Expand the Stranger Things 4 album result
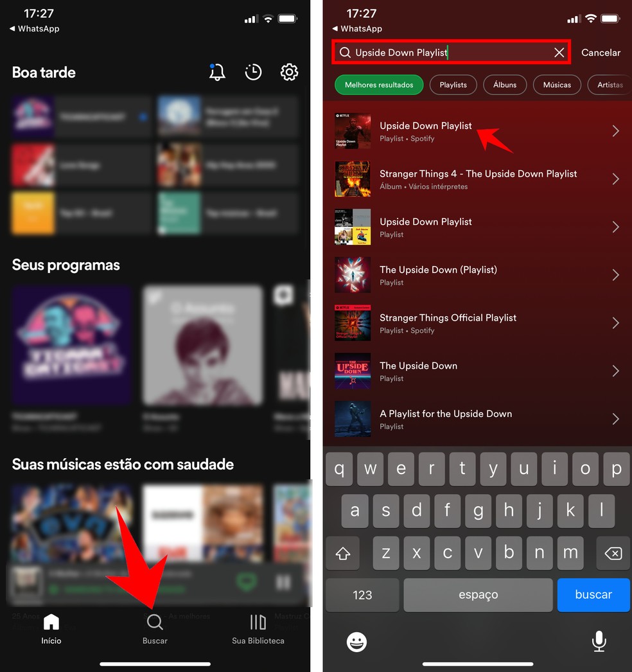632x672 pixels. point(617,179)
